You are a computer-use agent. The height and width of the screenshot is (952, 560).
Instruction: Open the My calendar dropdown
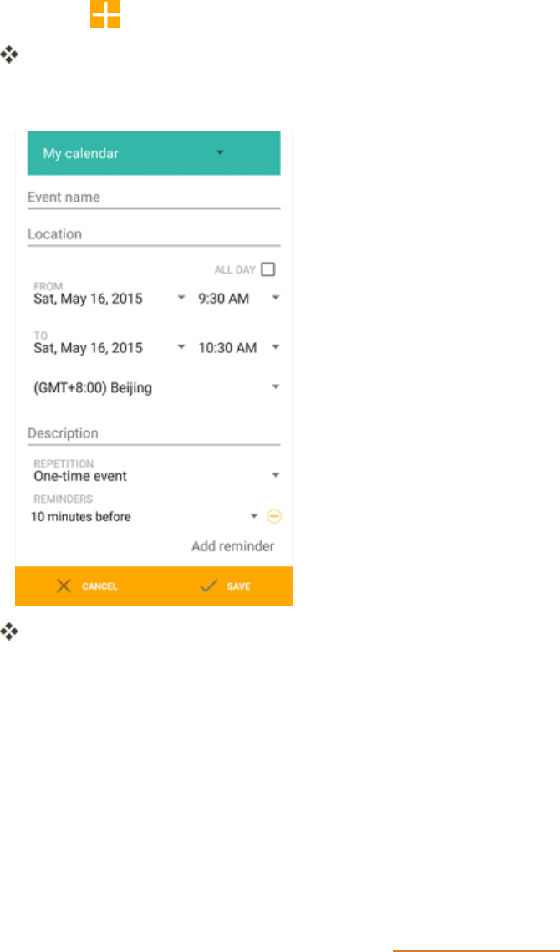(221, 153)
